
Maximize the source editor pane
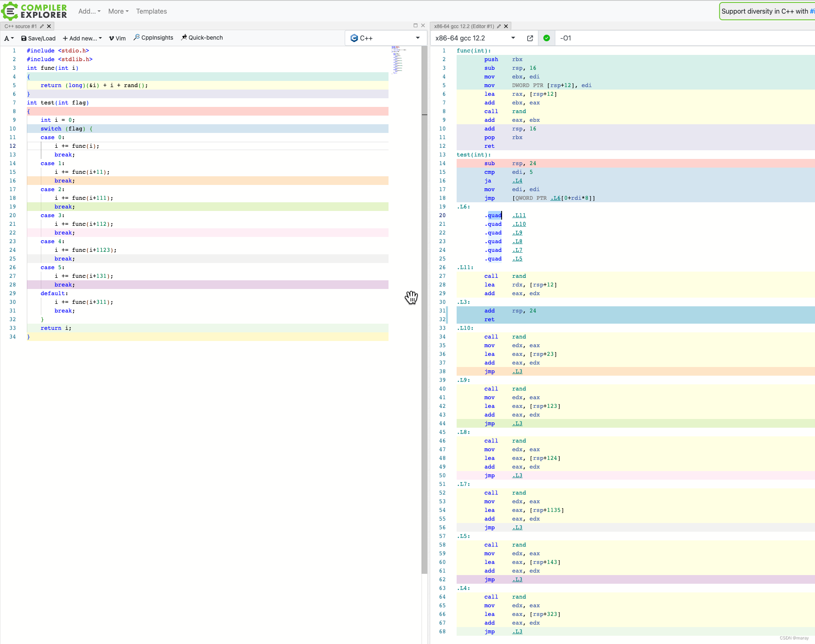point(415,26)
